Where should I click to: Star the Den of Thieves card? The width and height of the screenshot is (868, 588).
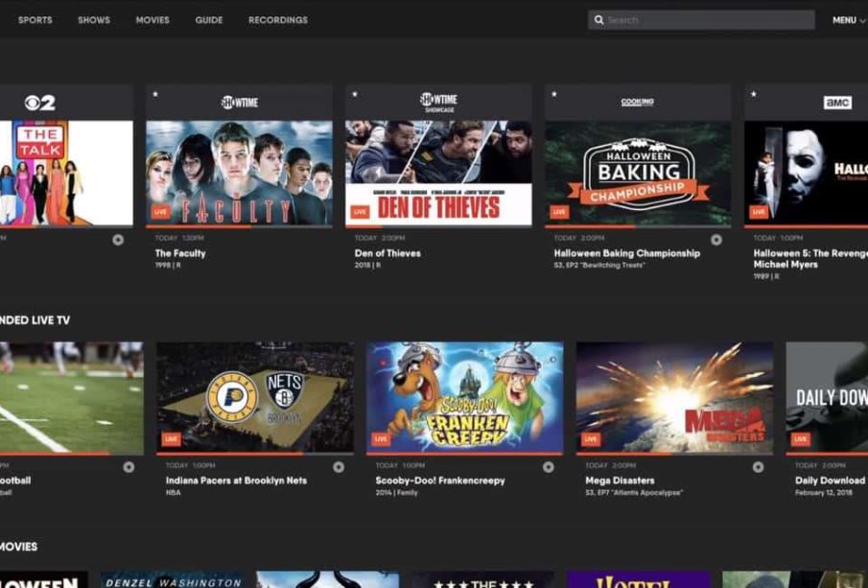355,95
